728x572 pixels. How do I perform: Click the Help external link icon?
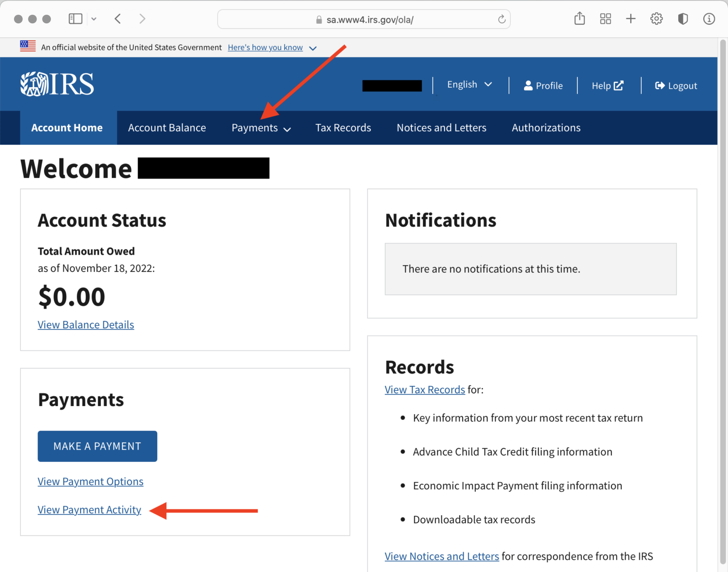(x=619, y=85)
